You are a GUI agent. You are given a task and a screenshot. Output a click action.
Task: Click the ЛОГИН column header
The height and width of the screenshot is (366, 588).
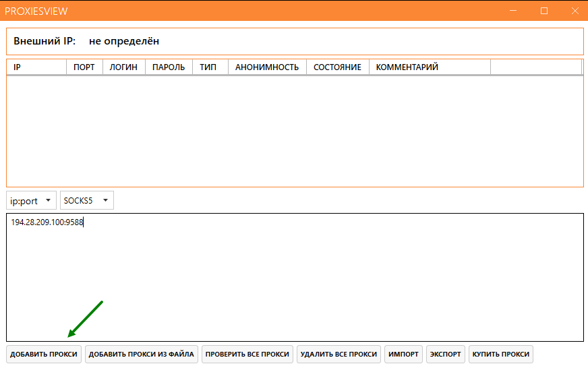pos(124,67)
